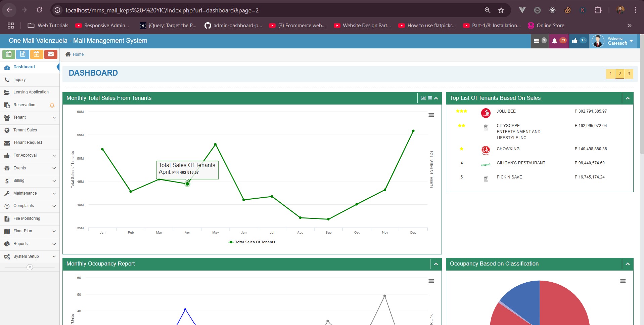Go to dashboard page 3
This screenshot has width=644, height=325.
click(629, 74)
